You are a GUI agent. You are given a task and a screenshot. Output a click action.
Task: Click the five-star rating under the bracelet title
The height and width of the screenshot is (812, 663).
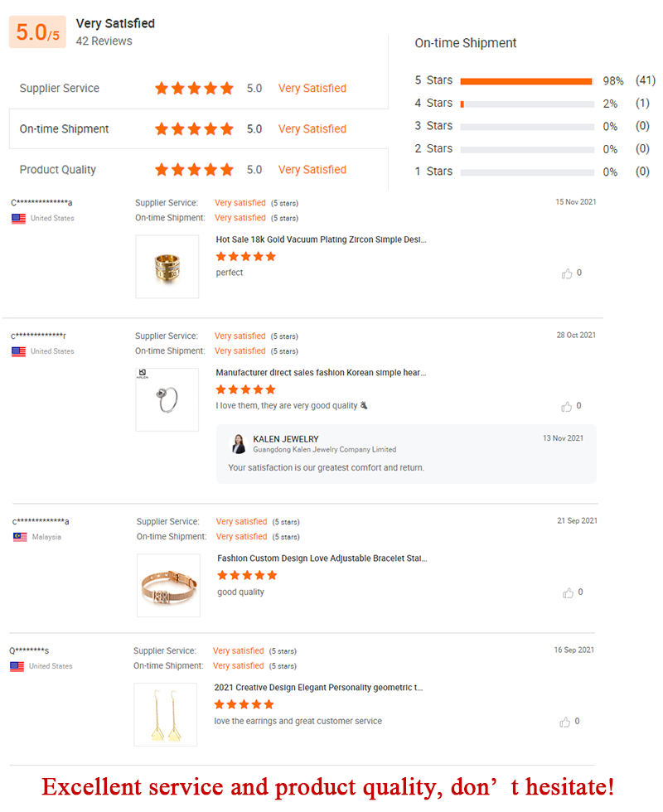(x=247, y=575)
